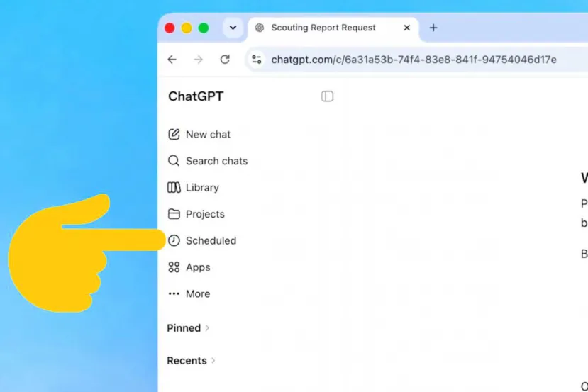Viewport: 588px width, 392px height.
Task: Reload the page with the refresh icon
Action: click(x=225, y=60)
